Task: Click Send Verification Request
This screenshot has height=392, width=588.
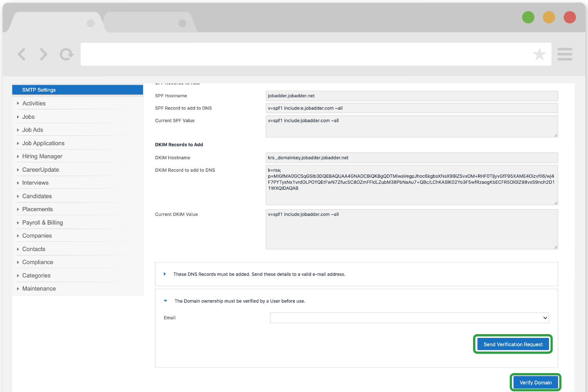Action: point(513,344)
